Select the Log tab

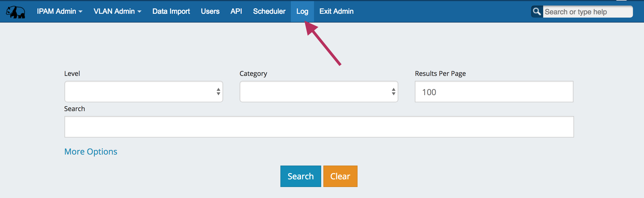302,11
